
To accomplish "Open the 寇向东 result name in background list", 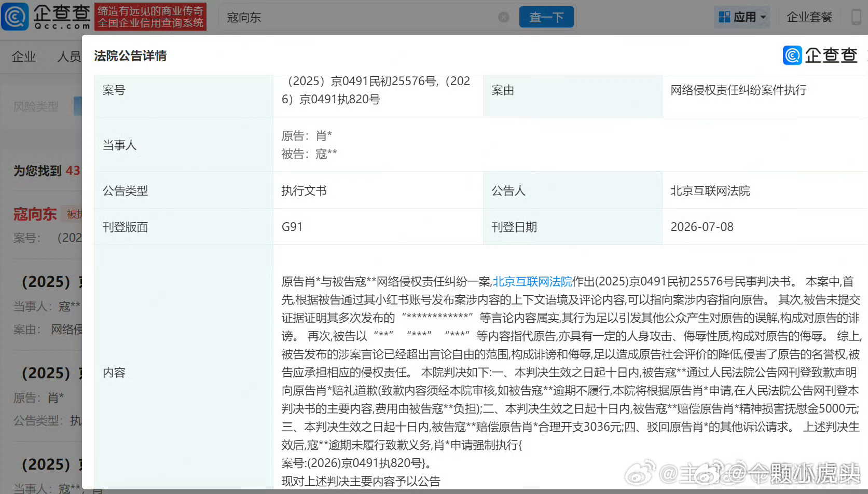I will point(35,214).
